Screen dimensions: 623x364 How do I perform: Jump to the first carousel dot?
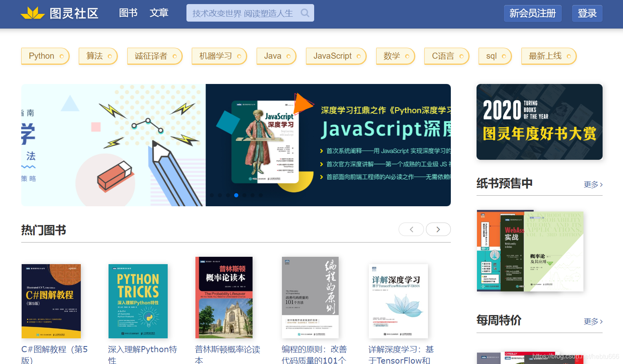tap(212, 195)
